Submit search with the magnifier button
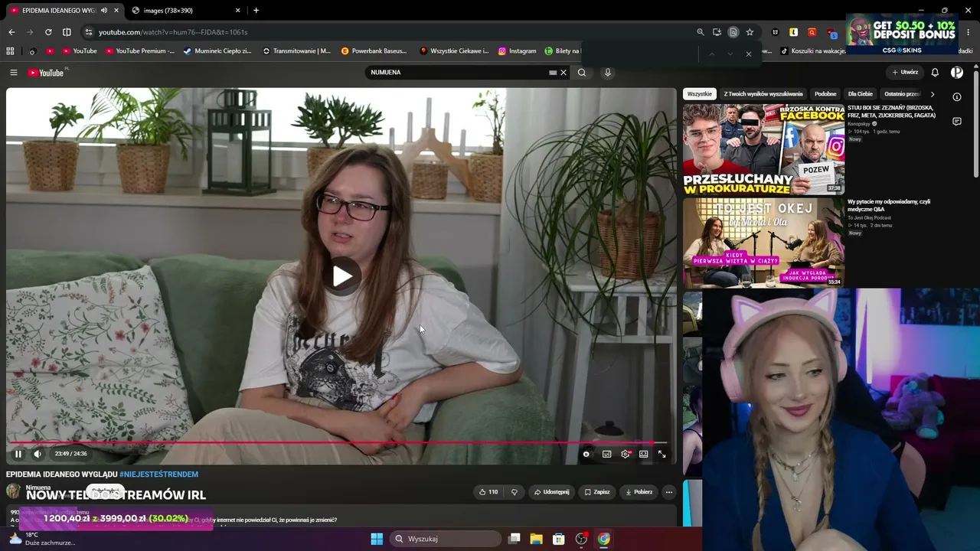Screen dimensions: 980x551 [x=582, y=73]
